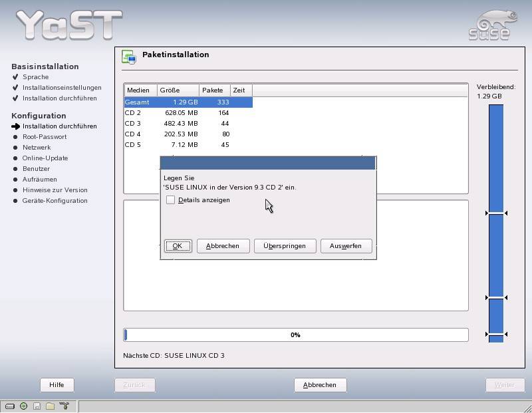Click the Sprache step in the sidebar

(x=36, y=77)
